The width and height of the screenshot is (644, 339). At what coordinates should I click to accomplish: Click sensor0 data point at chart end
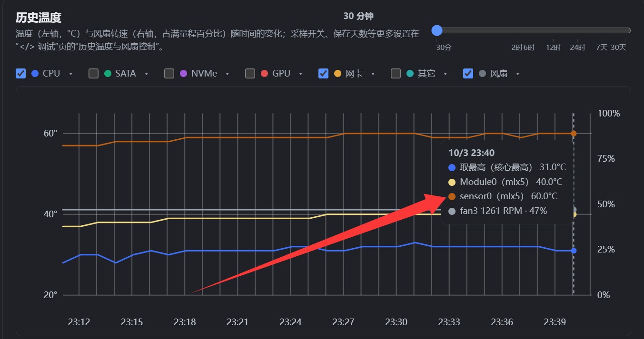point(574,134)
